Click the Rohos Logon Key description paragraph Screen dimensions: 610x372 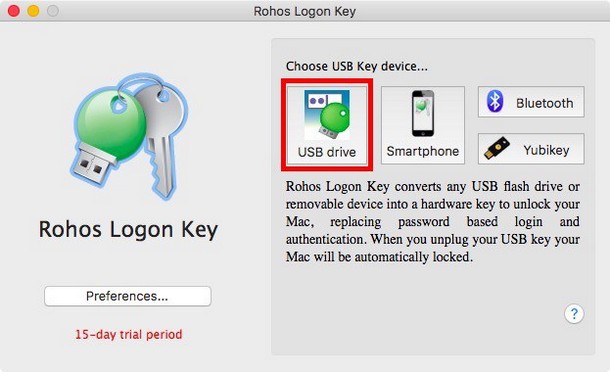[x=433, y=221]
